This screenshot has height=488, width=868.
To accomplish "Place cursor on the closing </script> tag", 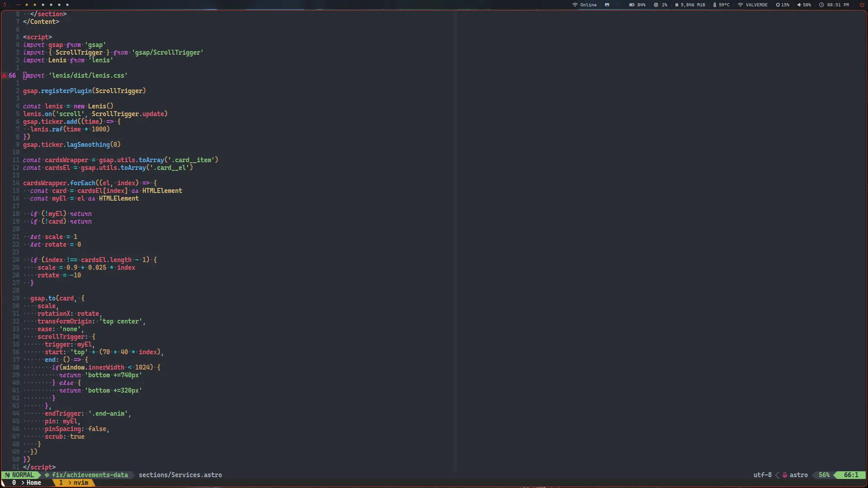I will pyautogui.click(x=39, y=467).
